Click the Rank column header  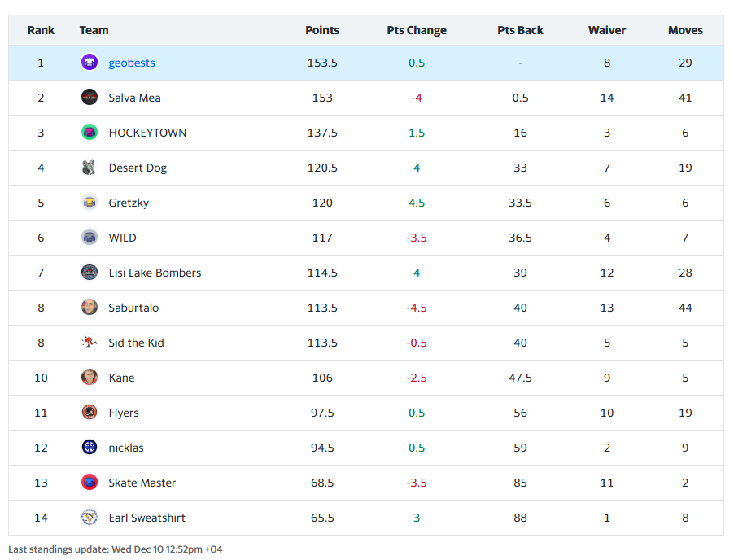coord(41,30)
